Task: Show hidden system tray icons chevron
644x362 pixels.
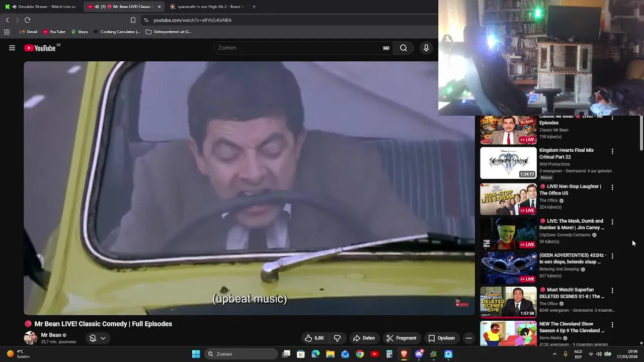Action: (x=554, y=354)
